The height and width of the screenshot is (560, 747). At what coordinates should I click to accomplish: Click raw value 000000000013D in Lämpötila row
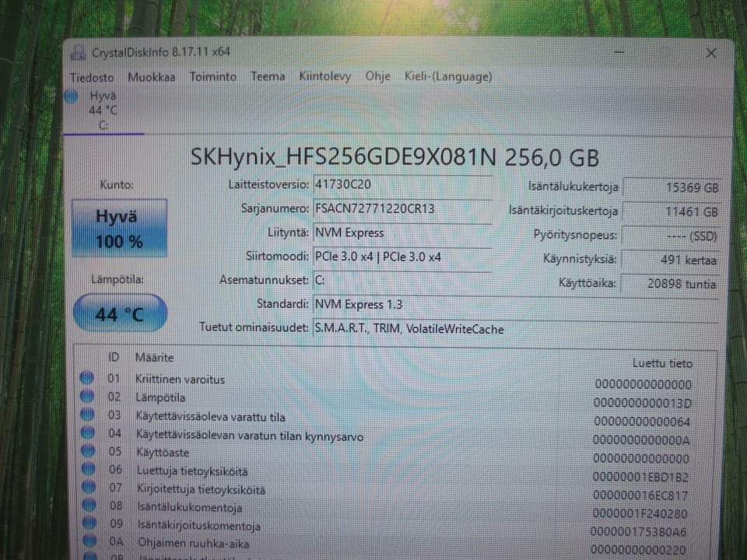(642, 403)
